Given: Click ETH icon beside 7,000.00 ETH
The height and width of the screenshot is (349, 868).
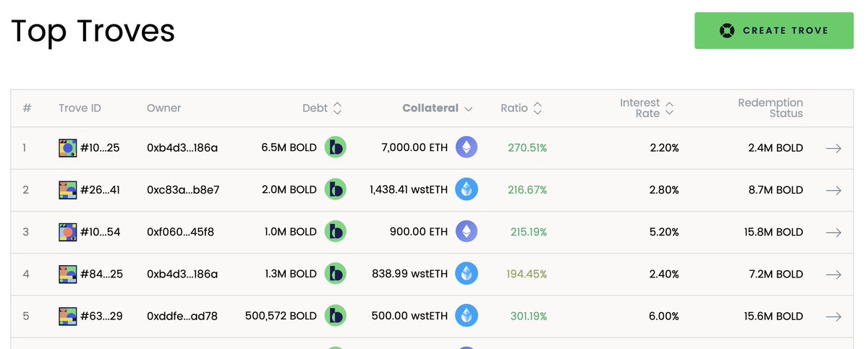Looking at the screenshot, I should pyautogui.click(x=467, y=148).
